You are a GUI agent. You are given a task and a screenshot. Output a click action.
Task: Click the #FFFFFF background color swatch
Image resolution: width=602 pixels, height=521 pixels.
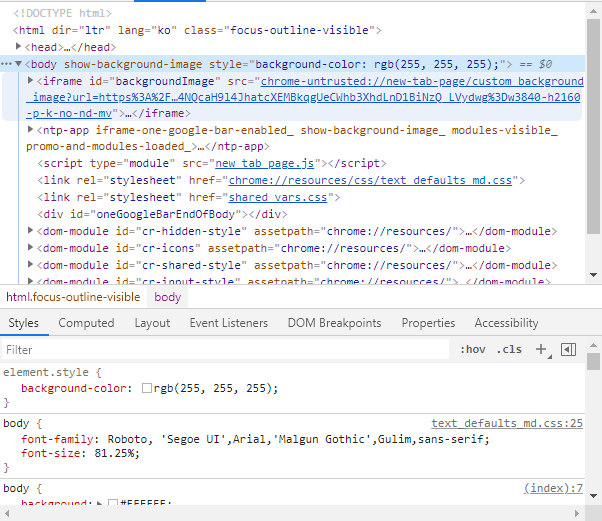pos(113,503)
